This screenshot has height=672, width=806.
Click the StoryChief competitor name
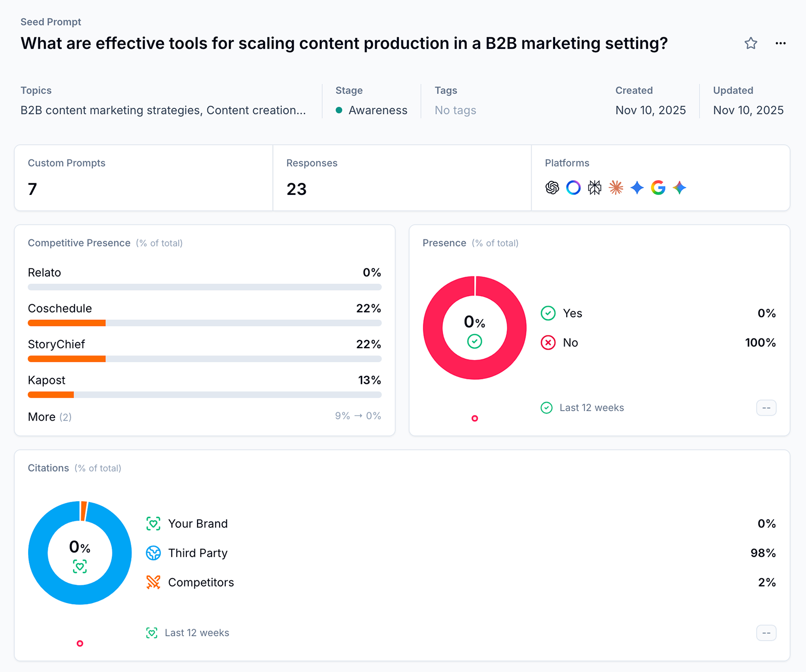pos(56,344)
